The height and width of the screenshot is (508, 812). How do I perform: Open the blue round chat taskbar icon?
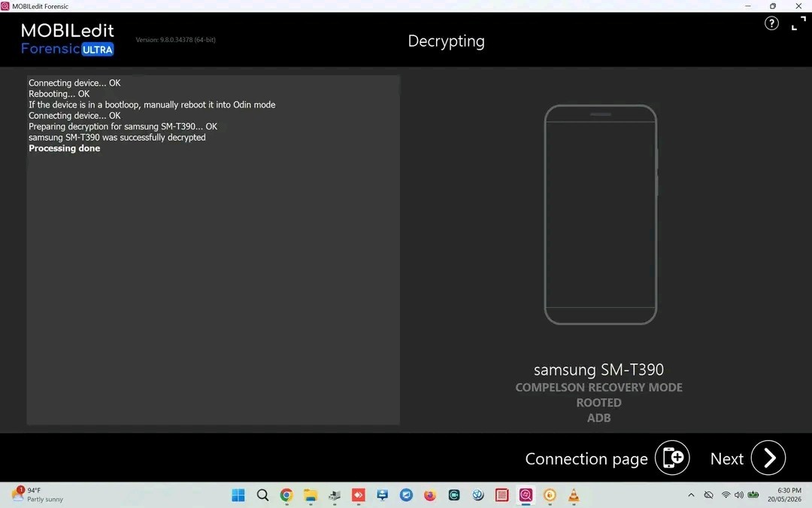click(406, 495)
